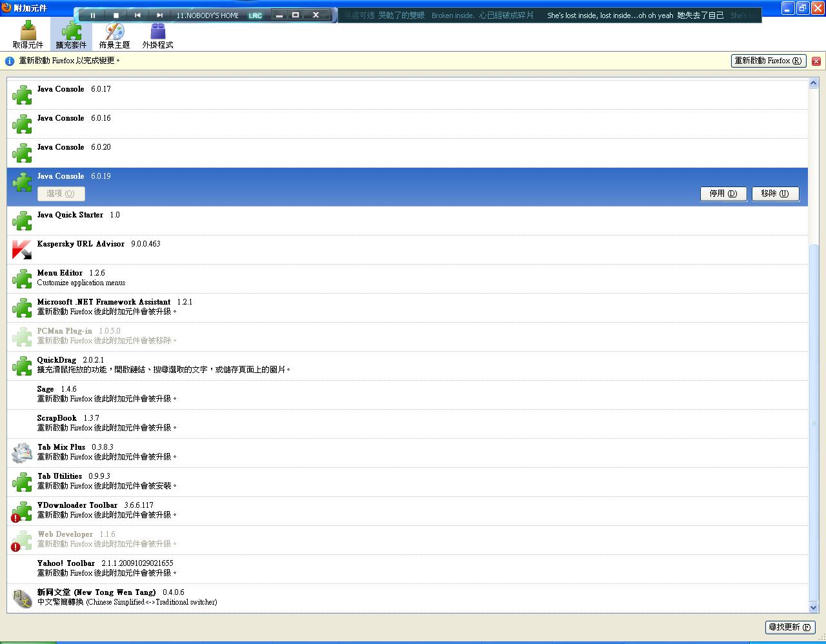Select the Menu Editor extension entry
The height and width of the screenshot is (644, 826).
tap(60, 273)
